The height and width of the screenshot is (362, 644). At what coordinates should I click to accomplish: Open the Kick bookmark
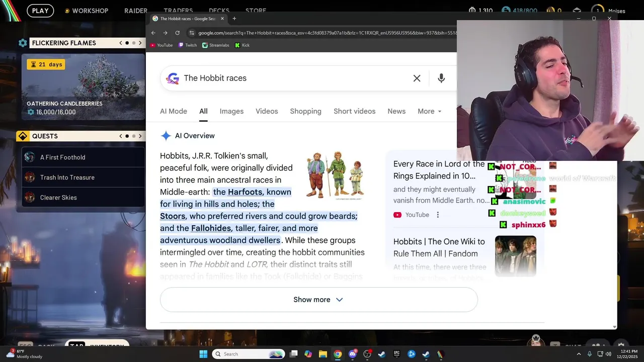click(x=242, y=45)
